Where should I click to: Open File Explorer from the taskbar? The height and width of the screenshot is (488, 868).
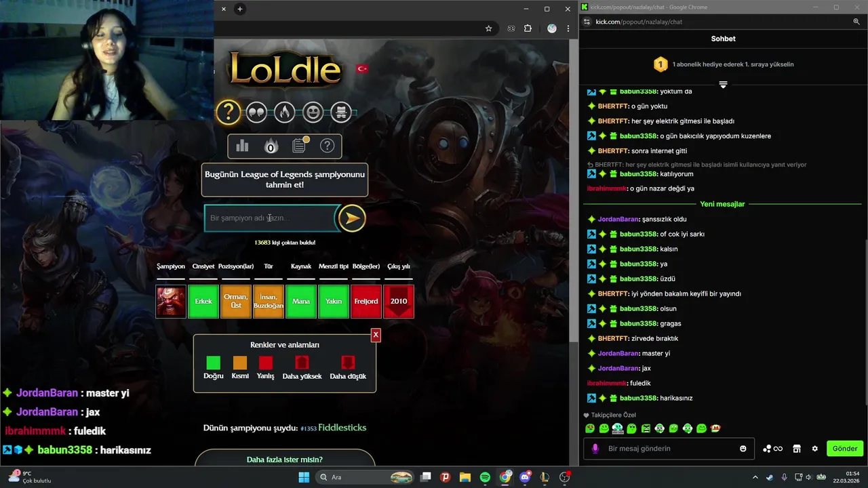point(465,477)
